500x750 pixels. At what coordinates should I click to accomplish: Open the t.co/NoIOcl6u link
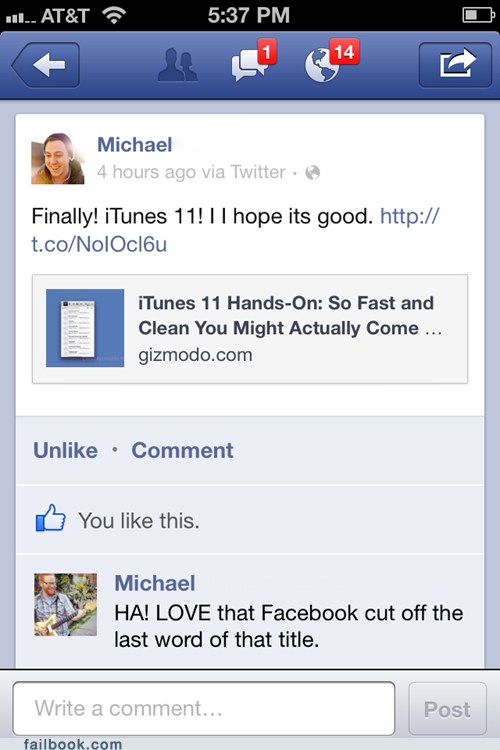click(x=99, y=244)
